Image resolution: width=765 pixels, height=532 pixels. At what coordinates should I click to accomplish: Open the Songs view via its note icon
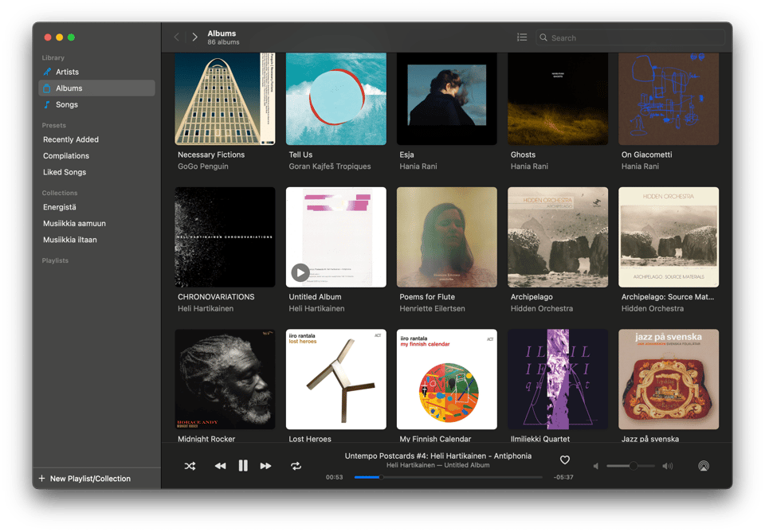pos(46,104)
